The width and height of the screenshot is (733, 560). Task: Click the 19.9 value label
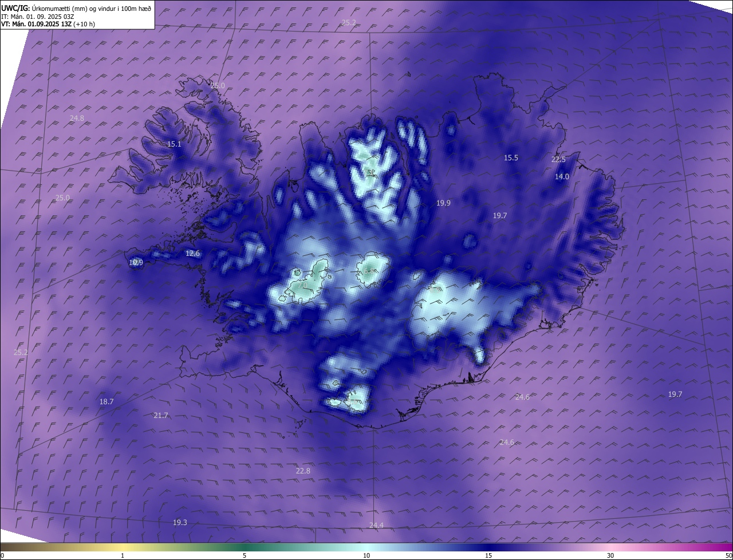point(443,203)
